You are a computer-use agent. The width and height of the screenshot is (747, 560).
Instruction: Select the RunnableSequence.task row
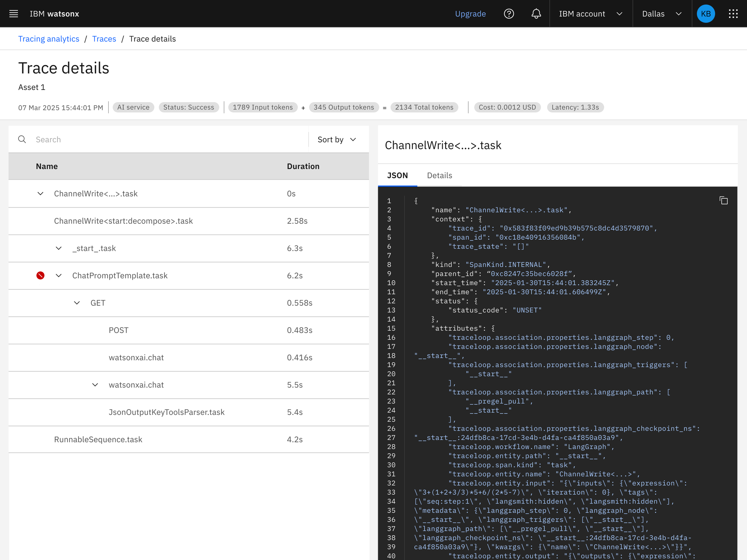click(x=98, y=439)
